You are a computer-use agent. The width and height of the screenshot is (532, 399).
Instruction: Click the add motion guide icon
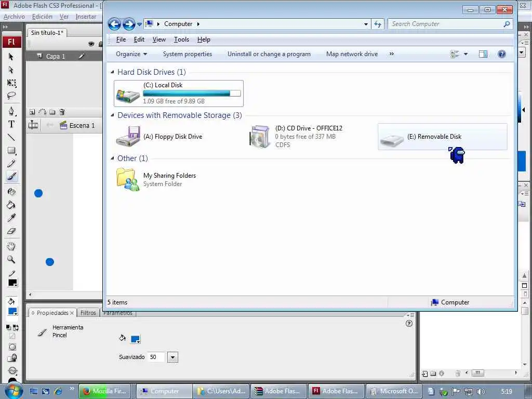(x=43, y=112)
